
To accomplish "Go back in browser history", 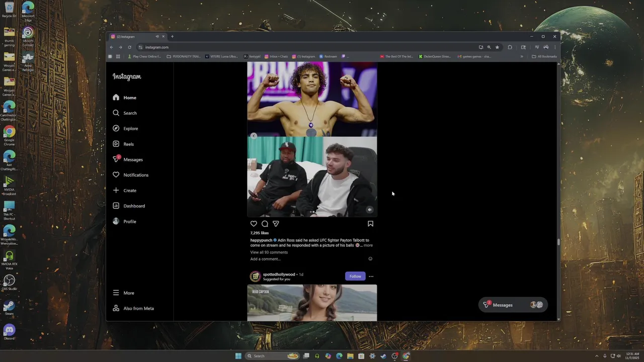I will 112,47.
